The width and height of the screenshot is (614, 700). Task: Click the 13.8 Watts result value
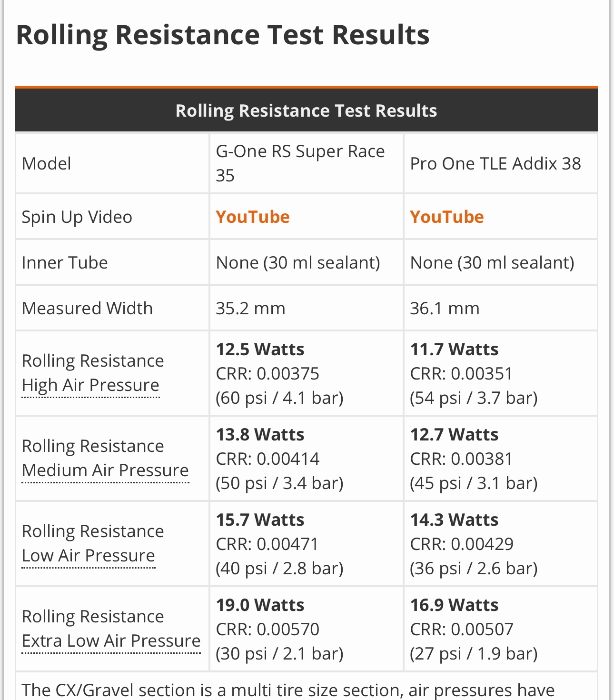pyautogui.click(x=260, y=435)
